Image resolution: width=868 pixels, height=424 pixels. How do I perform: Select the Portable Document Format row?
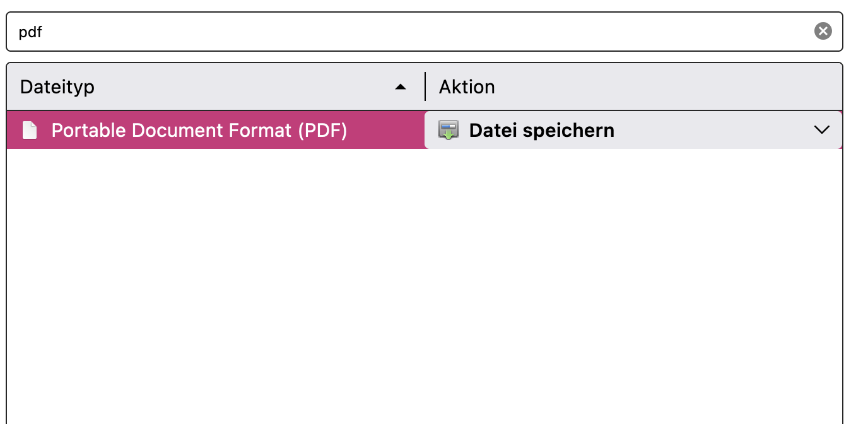tap(214, 131)
